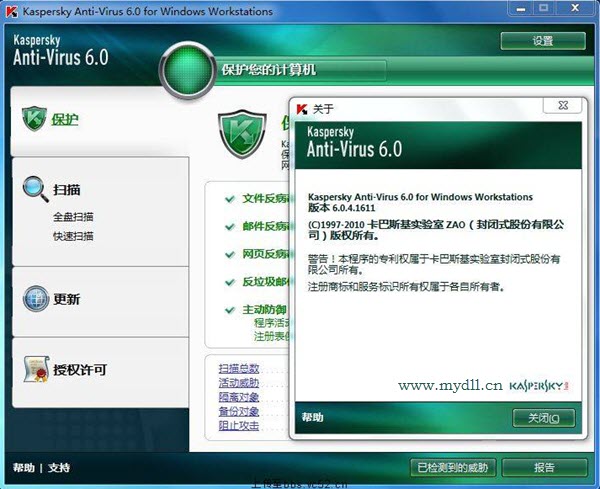The width and height of the screenshot is (600, 489).
Task: Click the globe update icon
Action: pos(36,298)
